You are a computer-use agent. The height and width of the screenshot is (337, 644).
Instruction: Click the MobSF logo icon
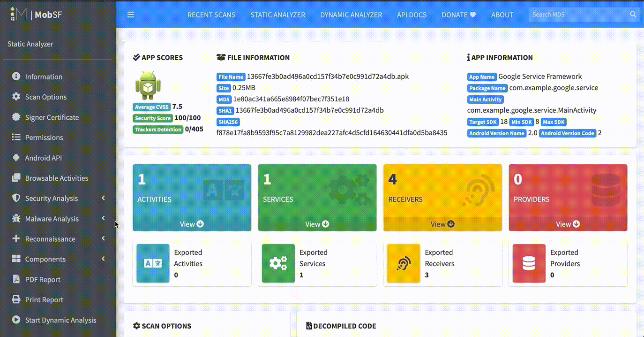(19, 14)
